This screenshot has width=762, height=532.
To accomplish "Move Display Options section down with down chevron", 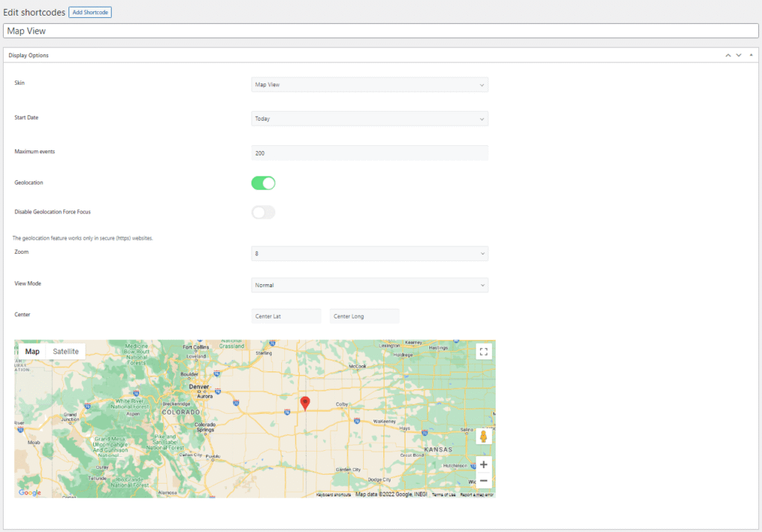I will tap(738, 54).
